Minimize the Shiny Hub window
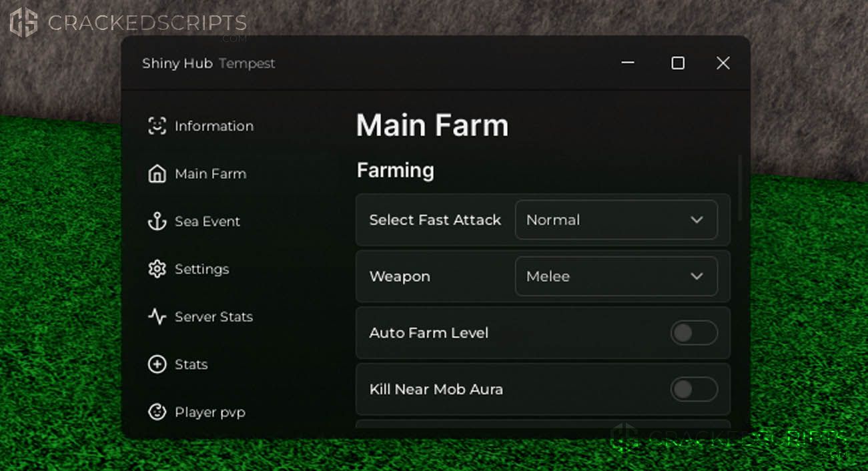The width and height of the screenshot is (868, 471). click(628, 63)
